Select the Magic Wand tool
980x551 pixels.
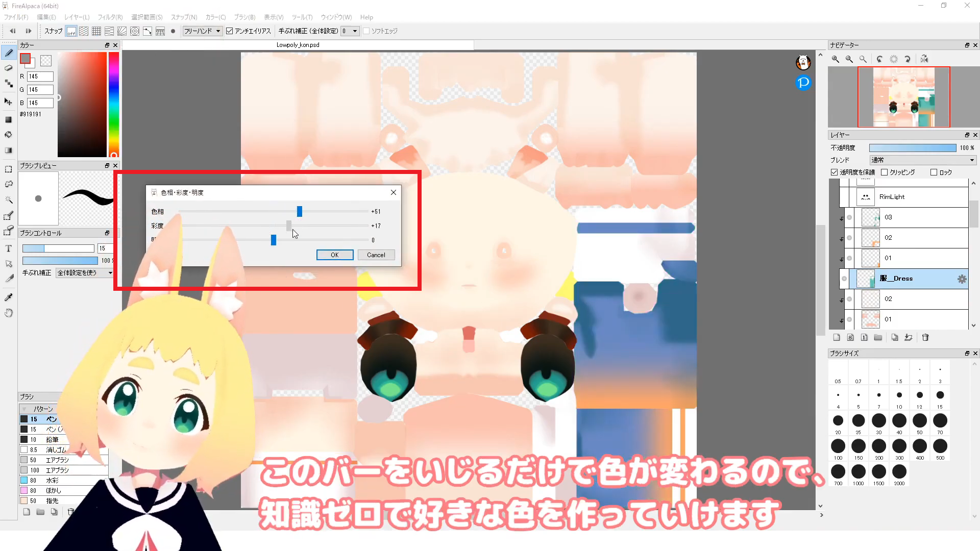point(9,199)
